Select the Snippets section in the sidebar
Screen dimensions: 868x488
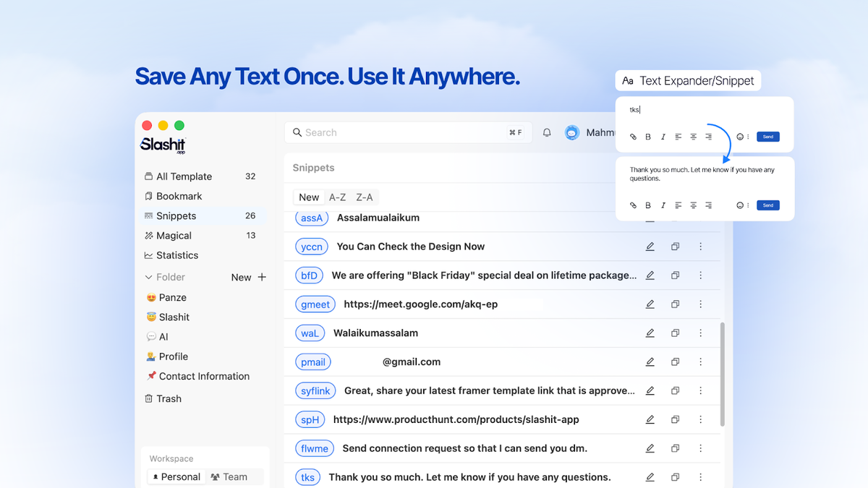(176, 215)
